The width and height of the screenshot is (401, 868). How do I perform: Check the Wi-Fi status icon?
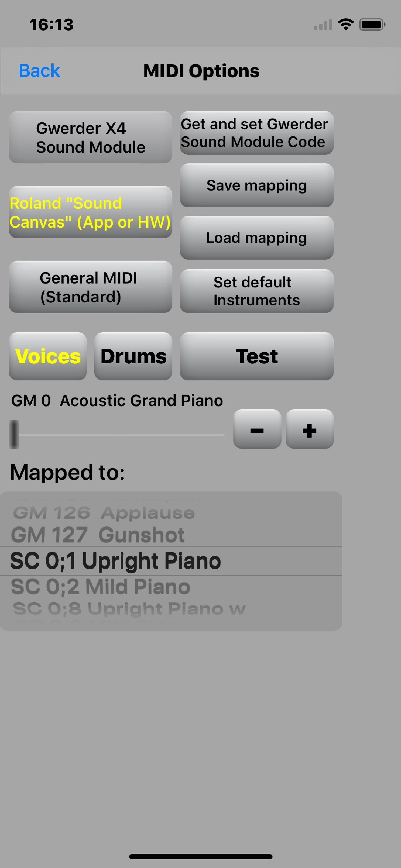tap(346, 24)
